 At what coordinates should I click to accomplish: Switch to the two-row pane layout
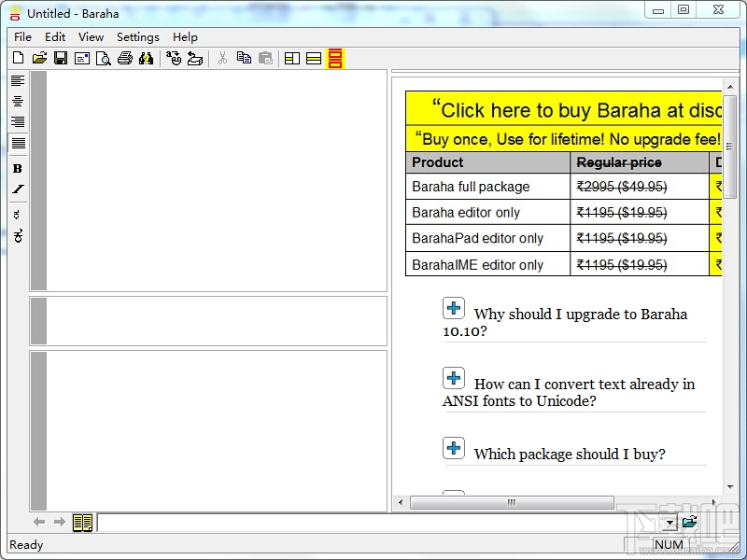coord(314,58)
